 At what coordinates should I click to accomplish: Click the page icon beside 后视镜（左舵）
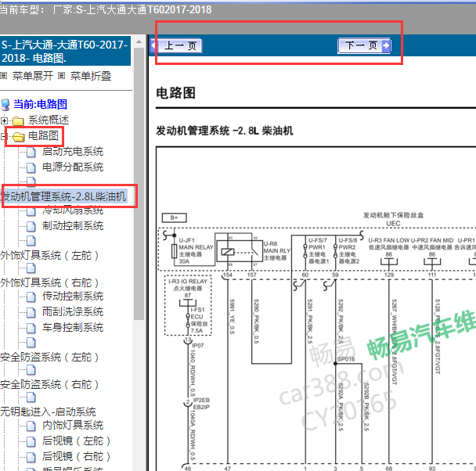[x=31, y=441]
